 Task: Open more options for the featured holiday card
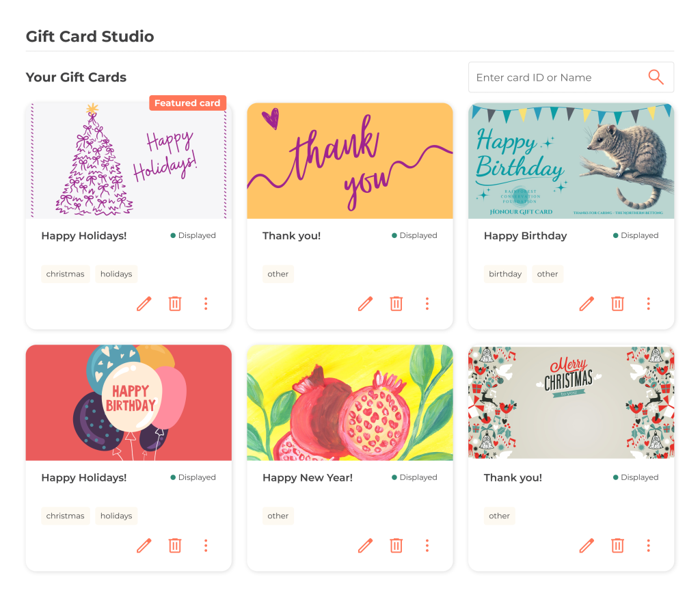(206, 304)
